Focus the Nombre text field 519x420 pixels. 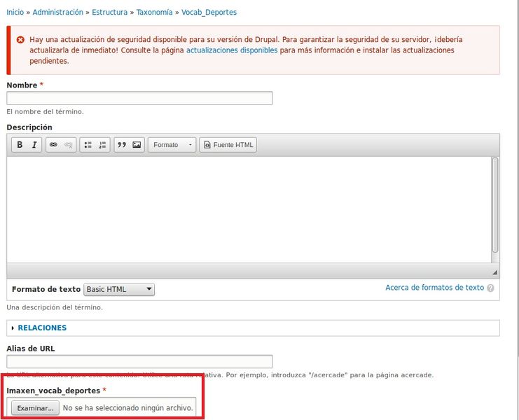point(139,98)
